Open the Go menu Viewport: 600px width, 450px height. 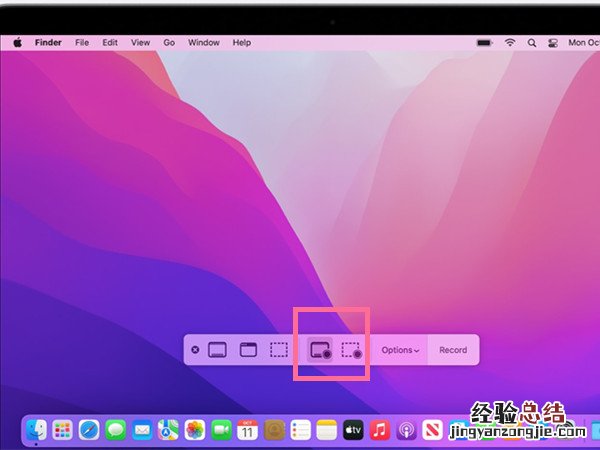pos(169,43)
